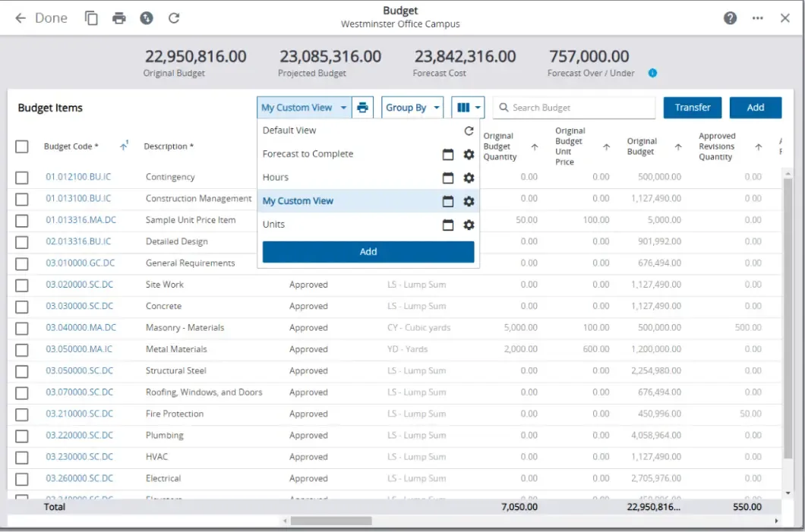Switch to the Units view
The image size is (805, 532).
tap(273, 225)
